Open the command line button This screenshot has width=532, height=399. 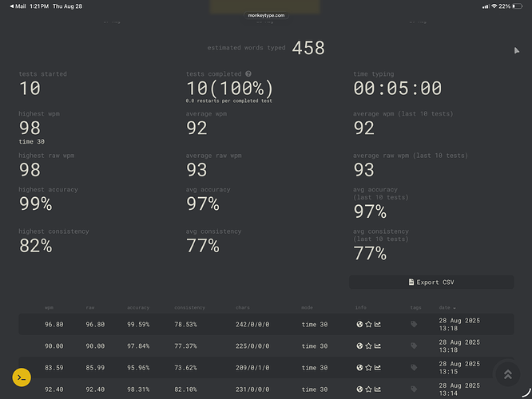click(22, 377)
